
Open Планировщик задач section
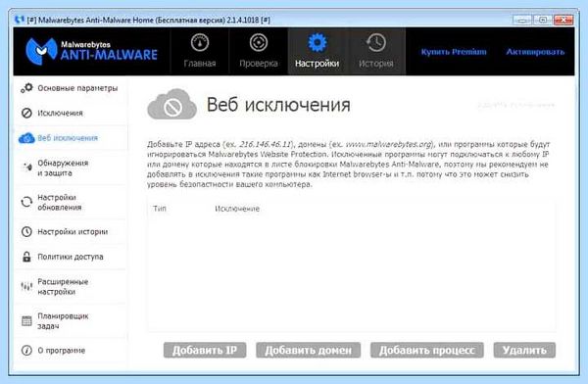click(71, 321)
